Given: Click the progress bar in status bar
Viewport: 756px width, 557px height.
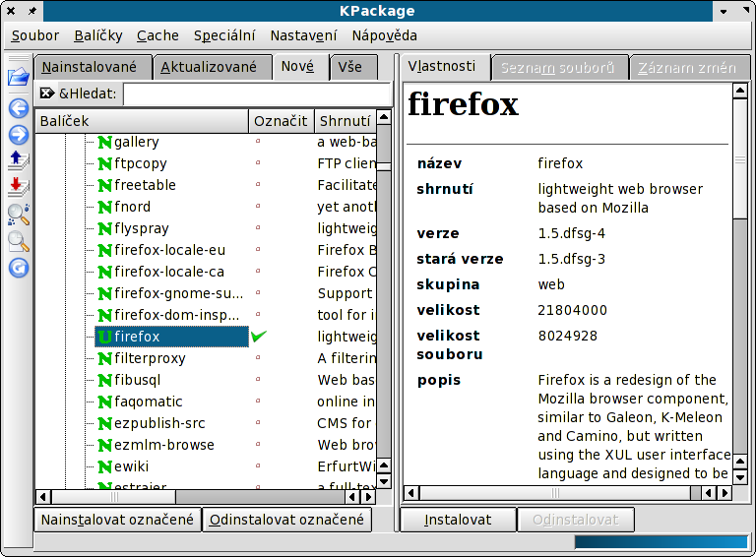Looking at the screenshot, I should [x=661, y=542].
